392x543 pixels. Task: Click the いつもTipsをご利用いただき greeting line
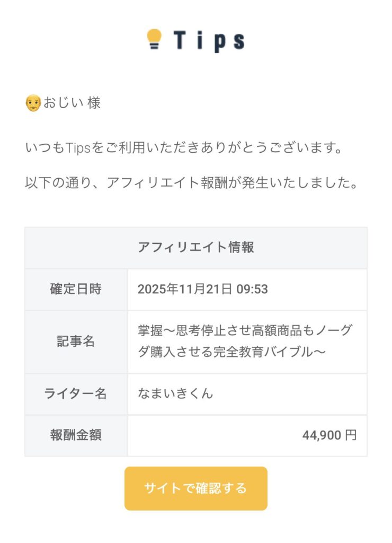(x=183, y=147)
